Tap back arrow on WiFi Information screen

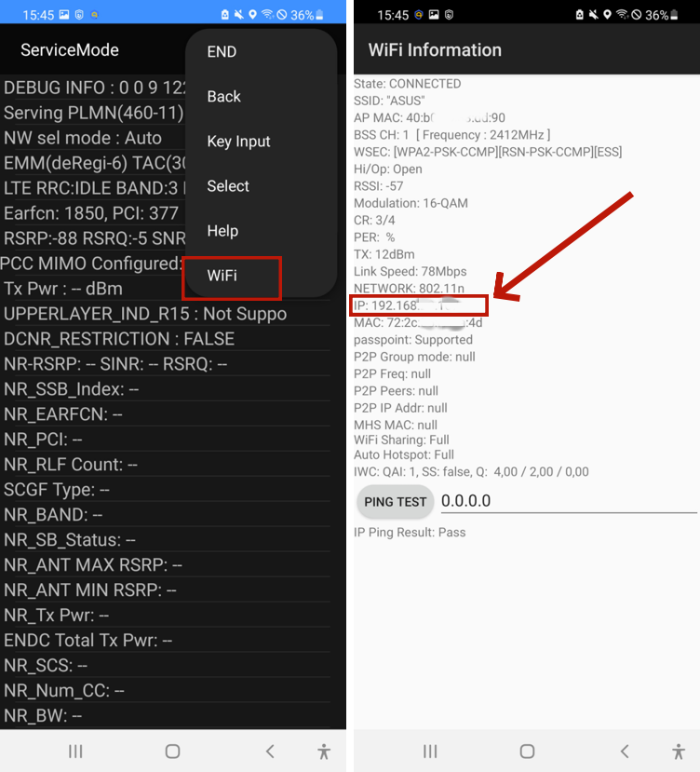pos(625,752)
